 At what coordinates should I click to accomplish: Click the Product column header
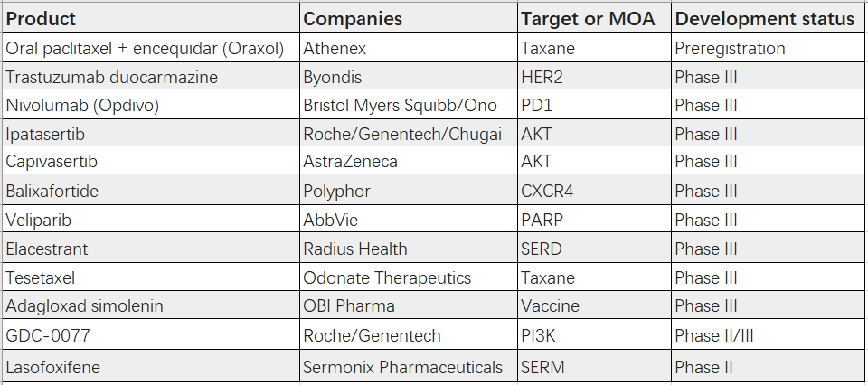point(42,19)
